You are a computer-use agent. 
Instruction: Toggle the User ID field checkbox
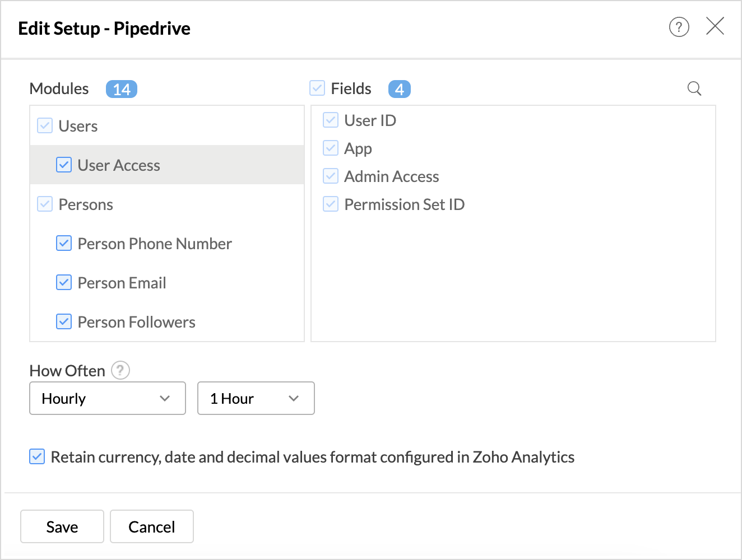click(x=331, y=120)
